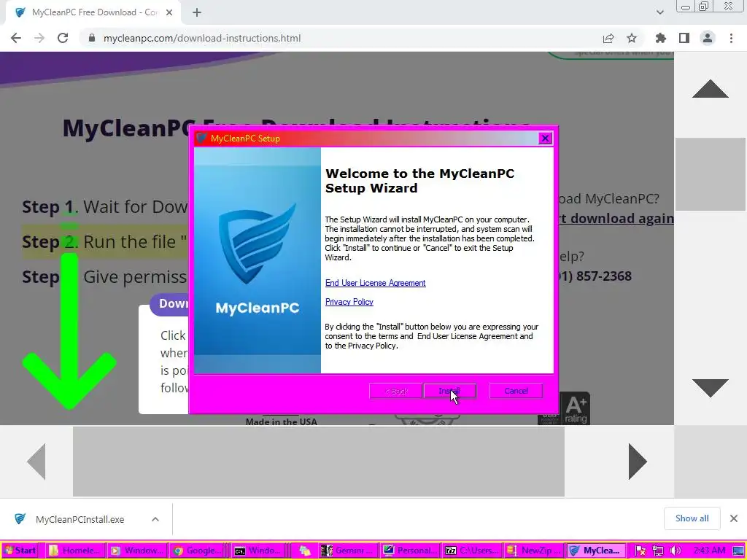747x560 pixels.
Task: Open the browser extensions puzzle icon
Action: [660, 38]
